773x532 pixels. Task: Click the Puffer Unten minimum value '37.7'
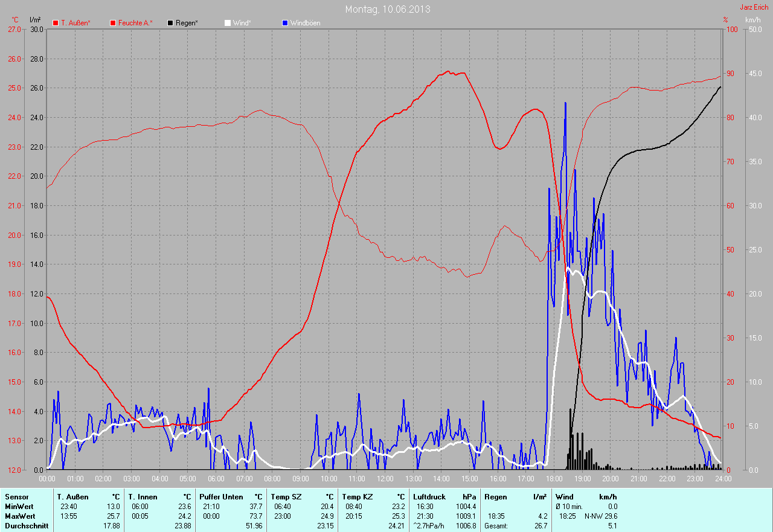click(x=256, y=507)
